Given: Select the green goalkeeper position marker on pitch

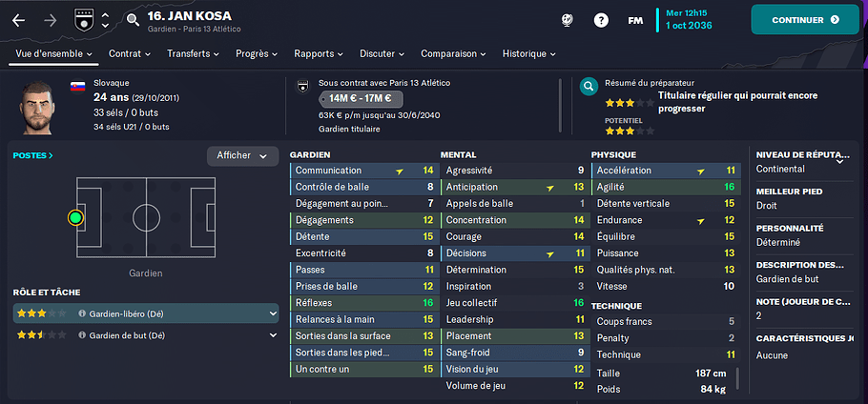Looking at the screenshot, I should [76, 218].
